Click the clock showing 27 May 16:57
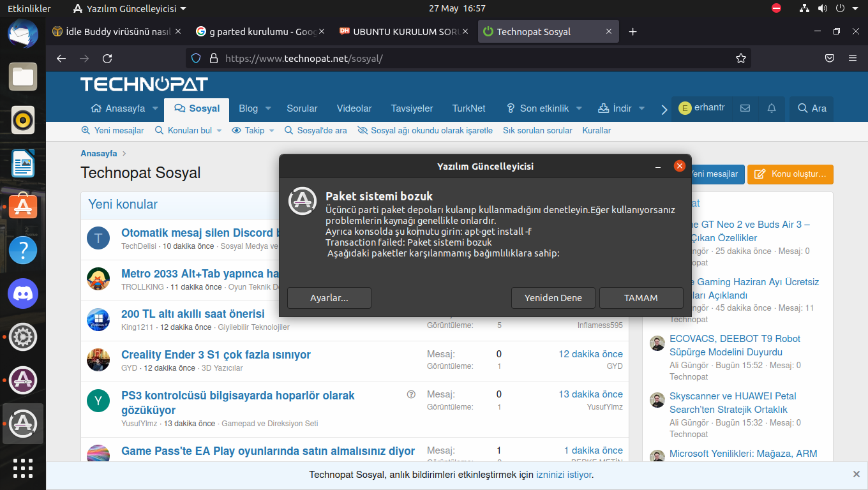 pos(457,9)
